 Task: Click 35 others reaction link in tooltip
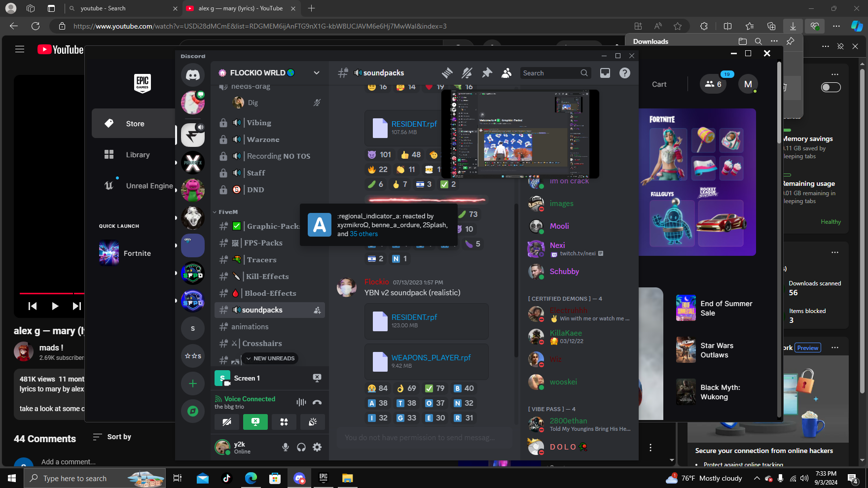[x=363, y=234]
